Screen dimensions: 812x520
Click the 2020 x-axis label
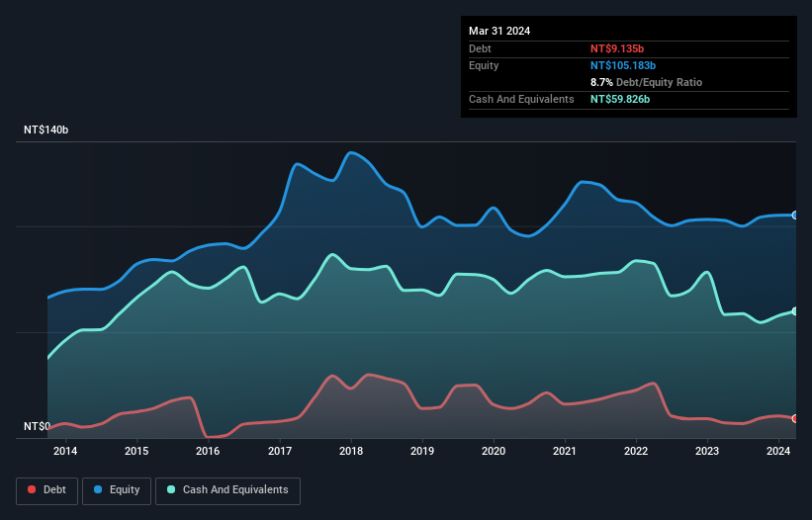(x=494, y=451)
